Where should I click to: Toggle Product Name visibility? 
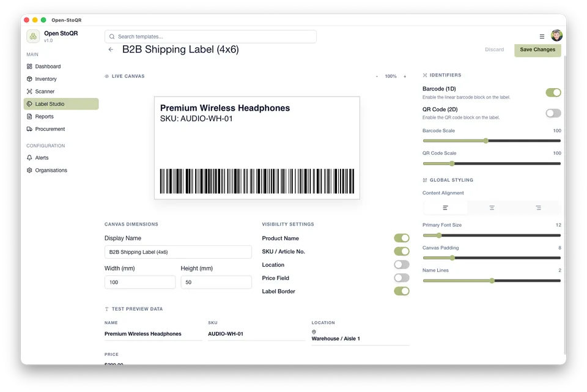coord(401,238)
